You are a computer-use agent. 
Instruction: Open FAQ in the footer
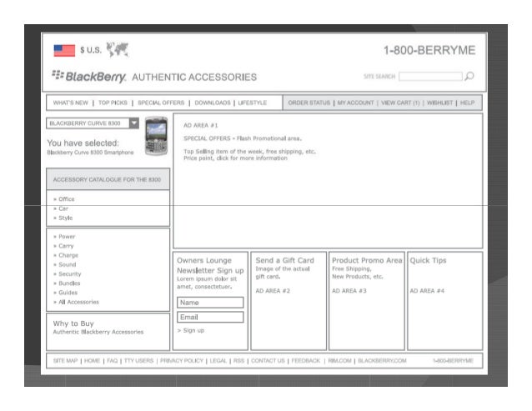coord(112,361)
